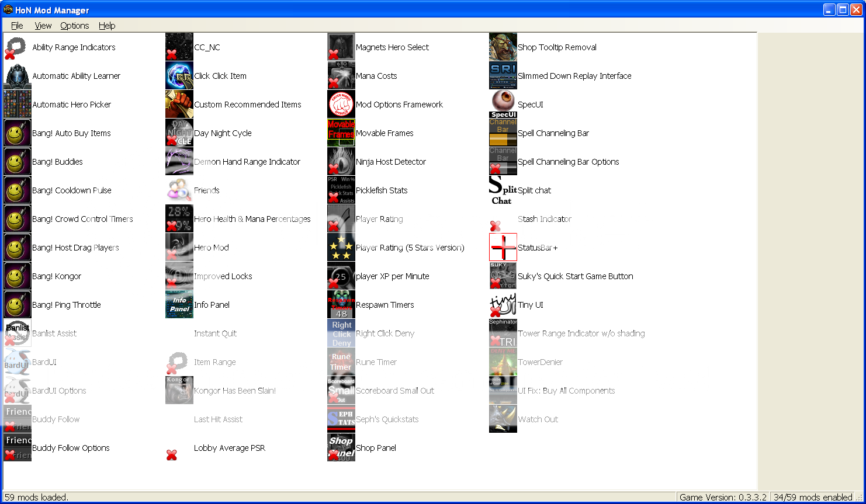
Task: Select the 'Lobby Average PSR' label
Action: [x=230, y=448]
